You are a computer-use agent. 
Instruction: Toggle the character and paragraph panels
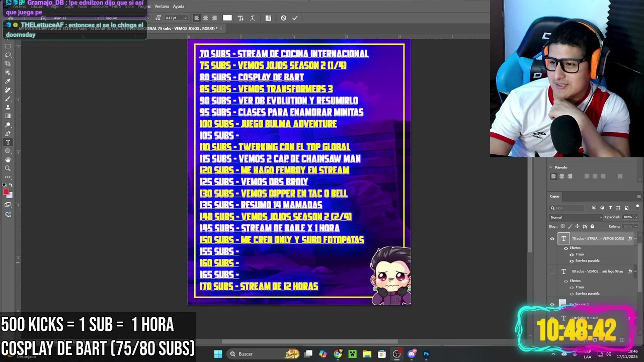pos(268,18)
